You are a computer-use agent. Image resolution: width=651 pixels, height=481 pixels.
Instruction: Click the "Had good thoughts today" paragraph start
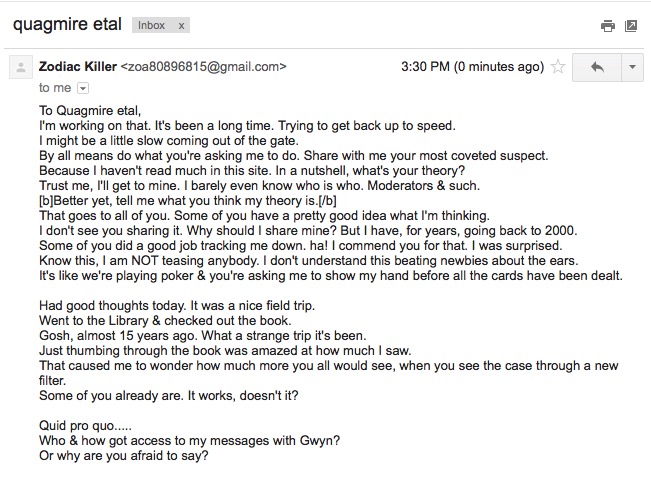point(177,305)
